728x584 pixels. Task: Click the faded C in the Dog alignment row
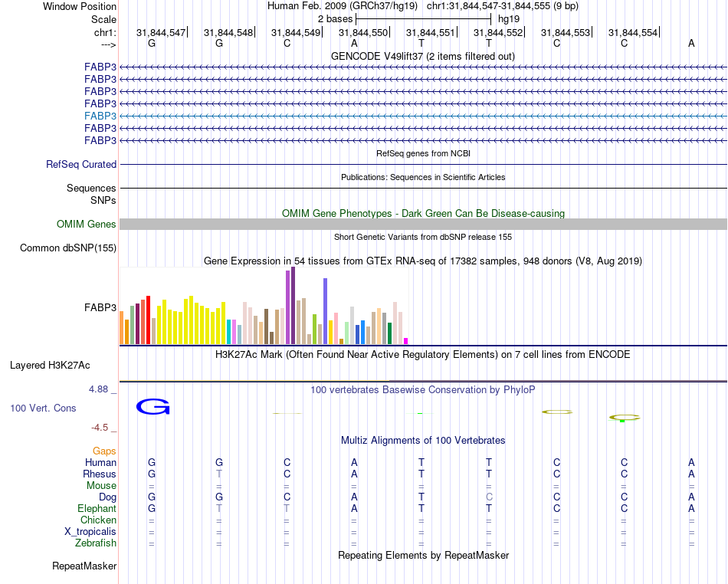click(x=489, y=497)
